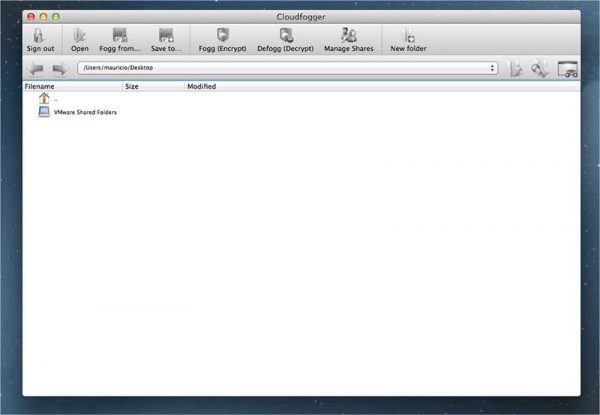Click the keys icon near the path bar
This screenshot has height=415, width=600.
(540, 69)
